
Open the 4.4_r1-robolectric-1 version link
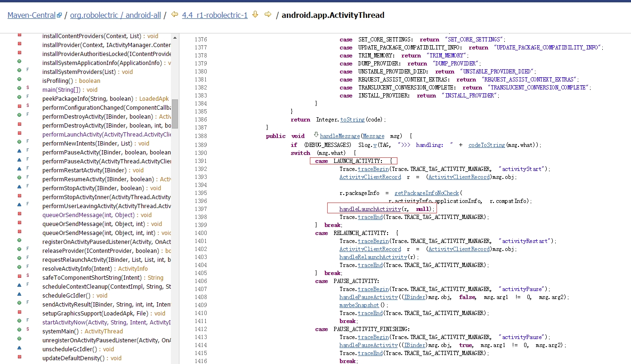(215, 15)
